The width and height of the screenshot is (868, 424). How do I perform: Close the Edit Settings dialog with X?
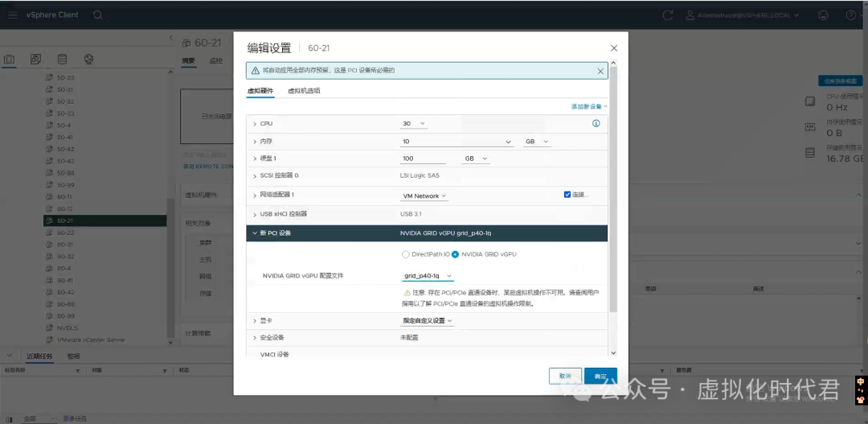(614, 48)
